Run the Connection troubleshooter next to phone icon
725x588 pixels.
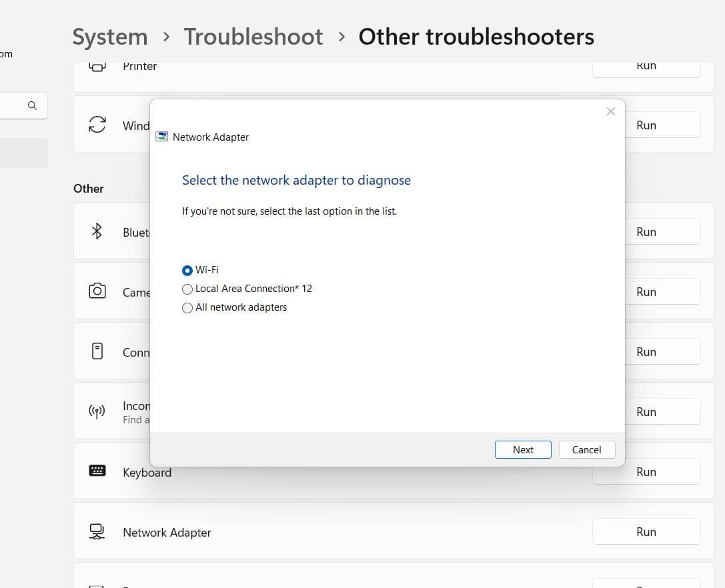click(662, 352)
